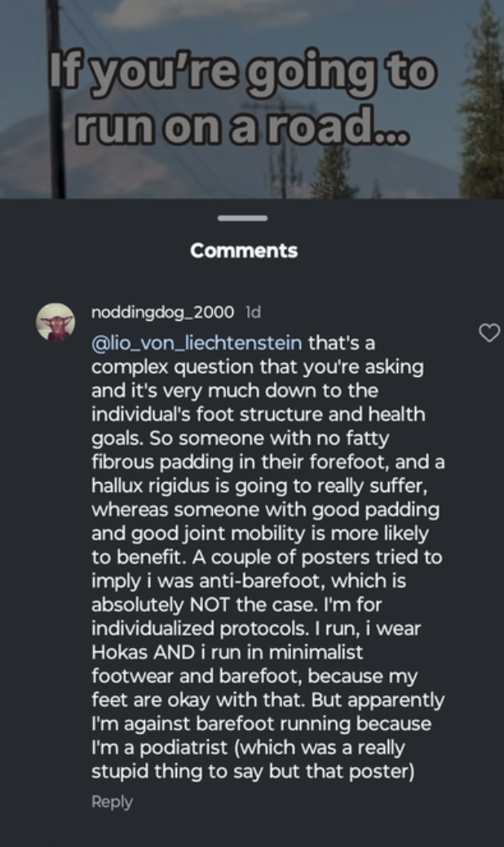Open the @lio_von_liechtenstein mention
Image resolution: width=504 pixels, height=847 pixels.
(197, 341)
